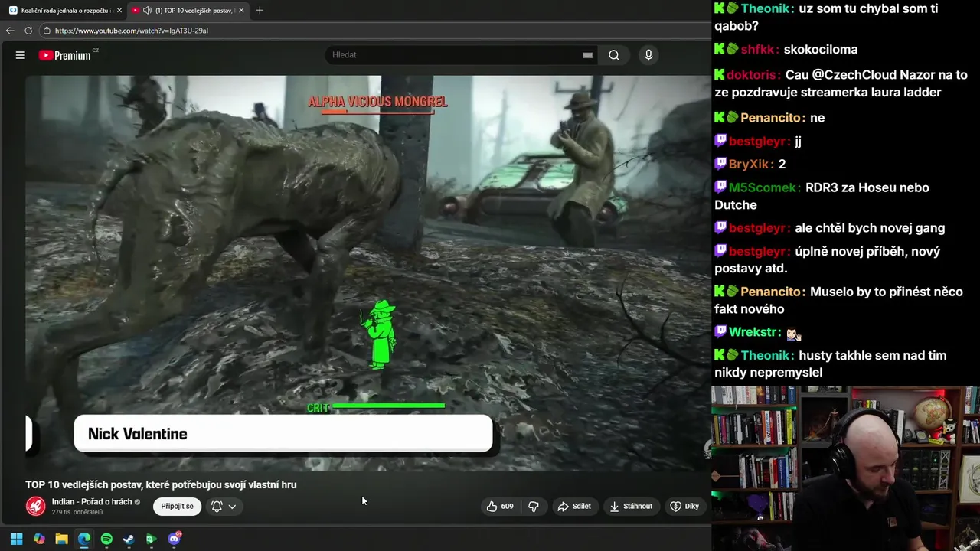Open Indian channel avatar

35,506
